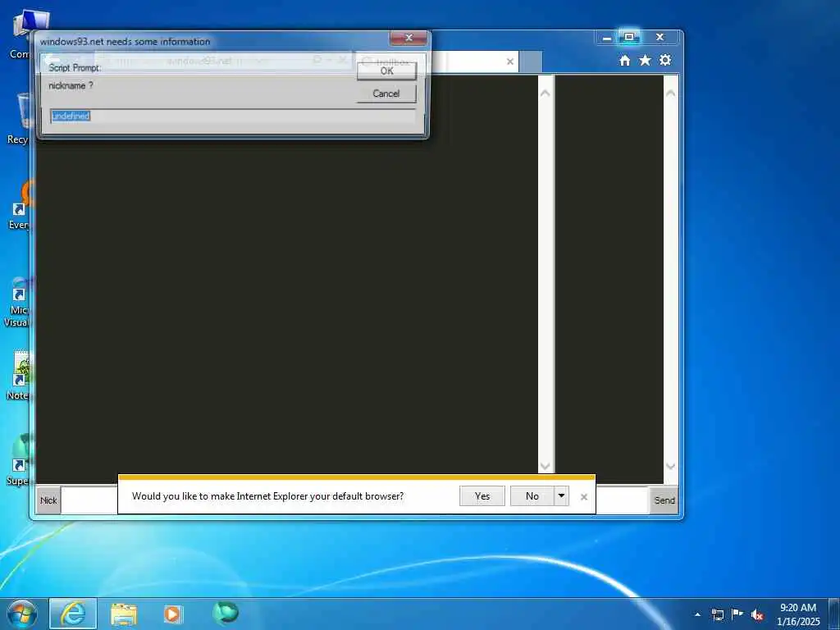Open the clock showing 9:20 AM
Image resolution: width=840 pixels, height=630 pixels.
click(x=798, y=614)
